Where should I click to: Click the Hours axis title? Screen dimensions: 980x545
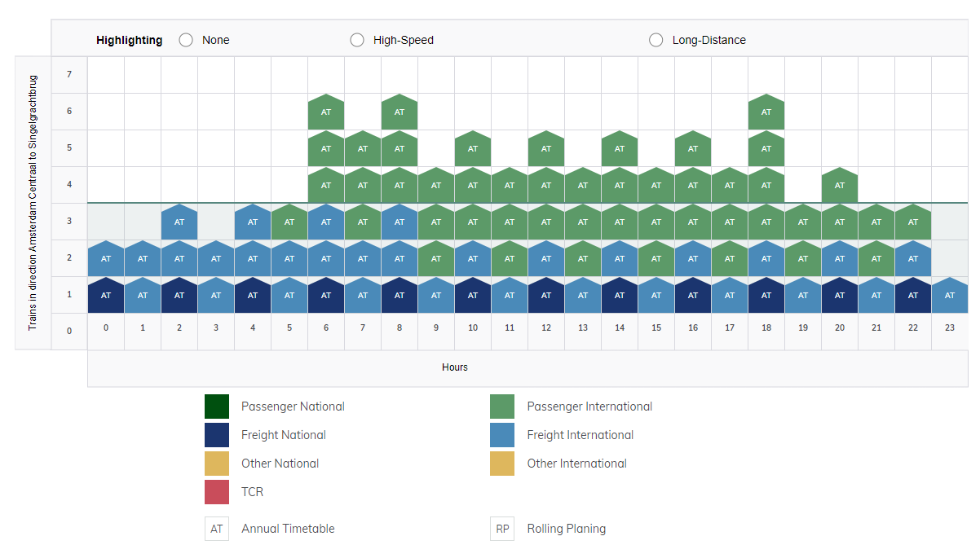455,367
